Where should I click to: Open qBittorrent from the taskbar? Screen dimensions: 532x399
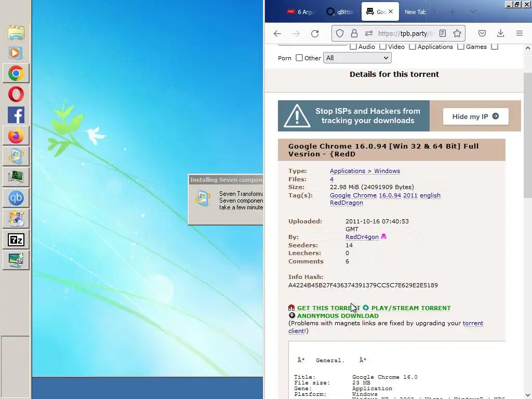coord(16,198)
